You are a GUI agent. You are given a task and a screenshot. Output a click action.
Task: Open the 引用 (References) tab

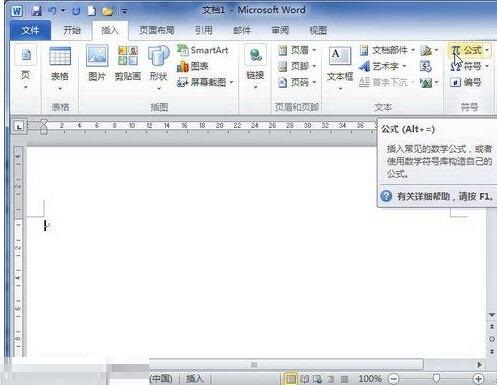(204, 30)
